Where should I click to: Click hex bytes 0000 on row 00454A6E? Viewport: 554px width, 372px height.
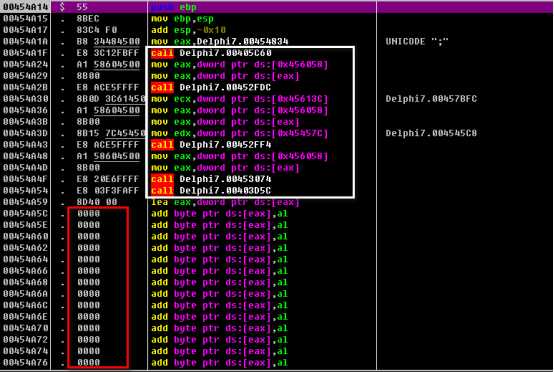point(88,317)
